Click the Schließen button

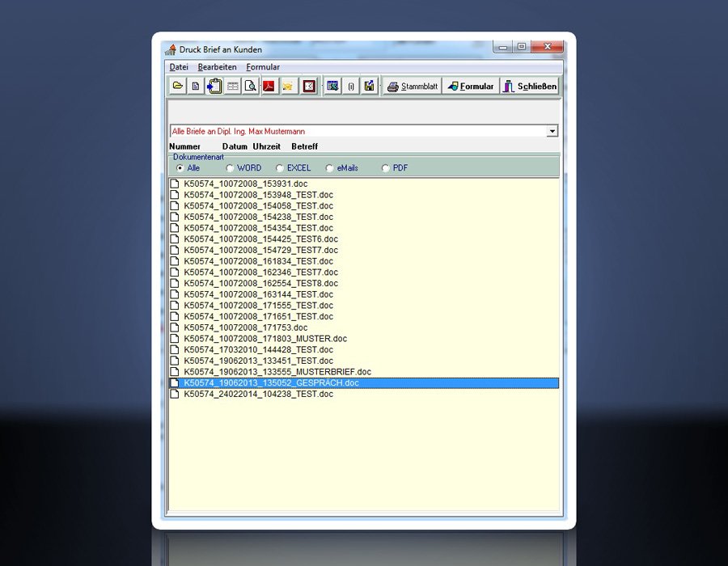(x=530, y=87)
